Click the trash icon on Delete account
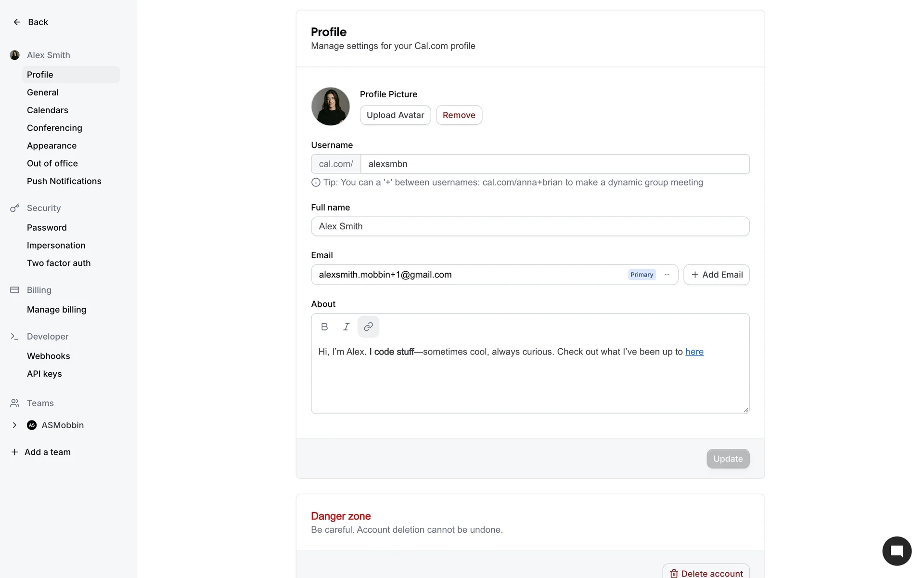This screenshot has height=578, width=924. pyautogui.click(x=674, y=573)
